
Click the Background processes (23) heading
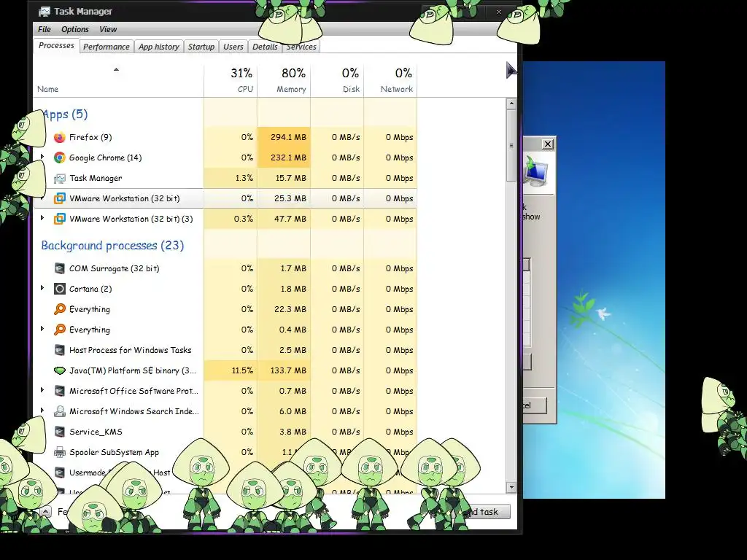tap(112, 246)
